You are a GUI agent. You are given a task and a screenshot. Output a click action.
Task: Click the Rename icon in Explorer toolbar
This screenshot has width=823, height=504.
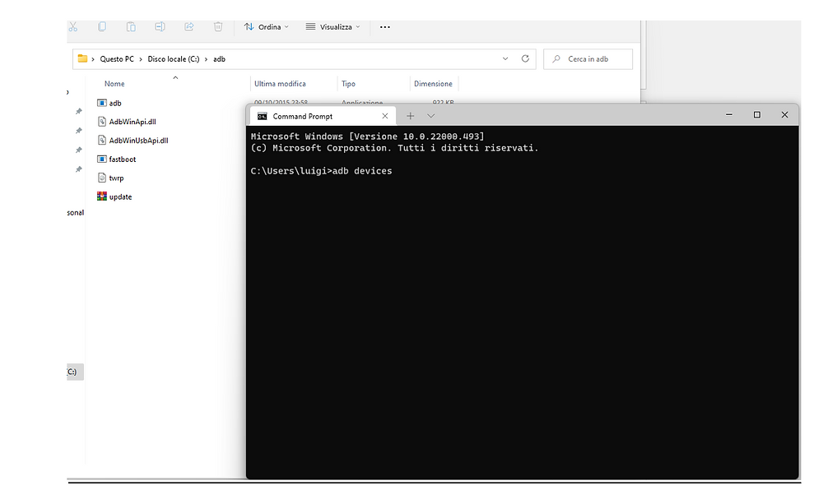point(160,27)
